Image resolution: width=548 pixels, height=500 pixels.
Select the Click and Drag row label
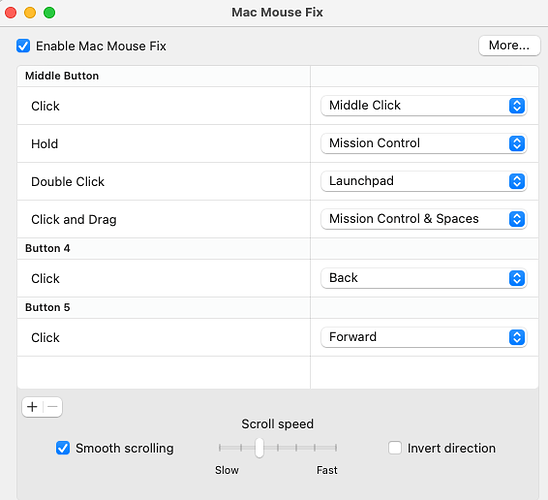click(74, 219)
